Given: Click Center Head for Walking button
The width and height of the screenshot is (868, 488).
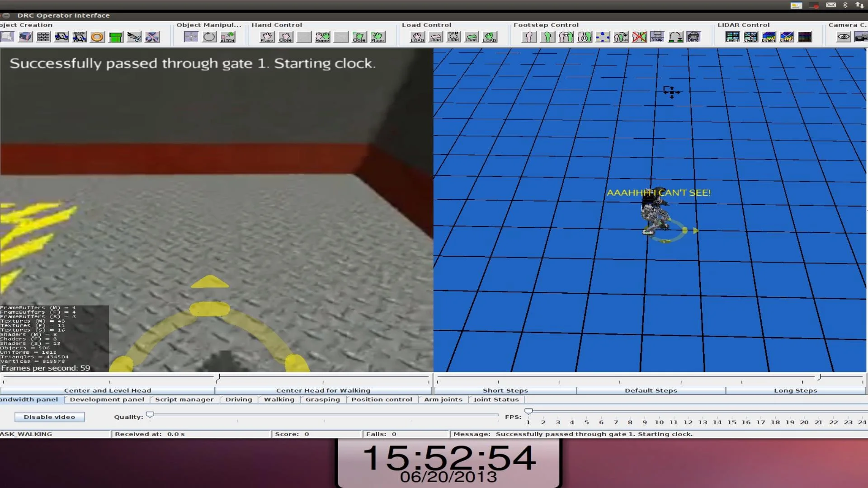Looking at the screenshot, I should [x=323, y=390].
